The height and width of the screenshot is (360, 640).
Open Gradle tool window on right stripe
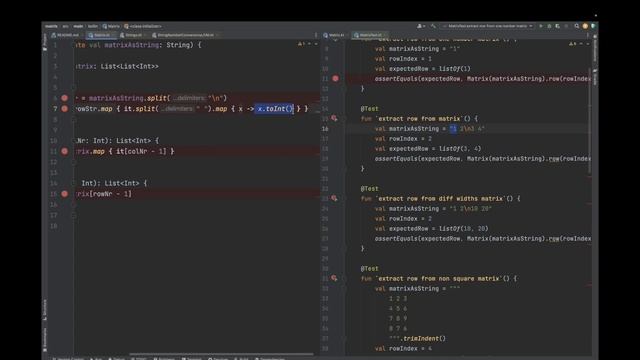point(595,77)
